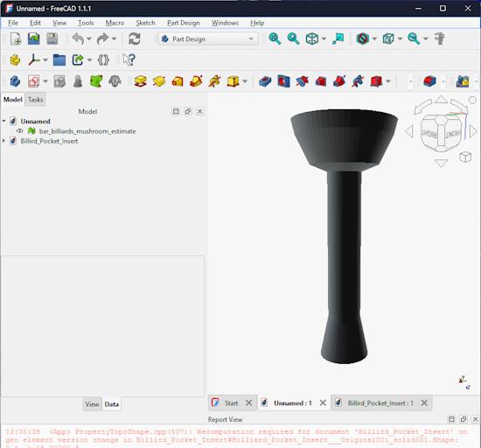Create a new document
The height and width of the screenshot is (448, 481).
[x=16, y=39]
